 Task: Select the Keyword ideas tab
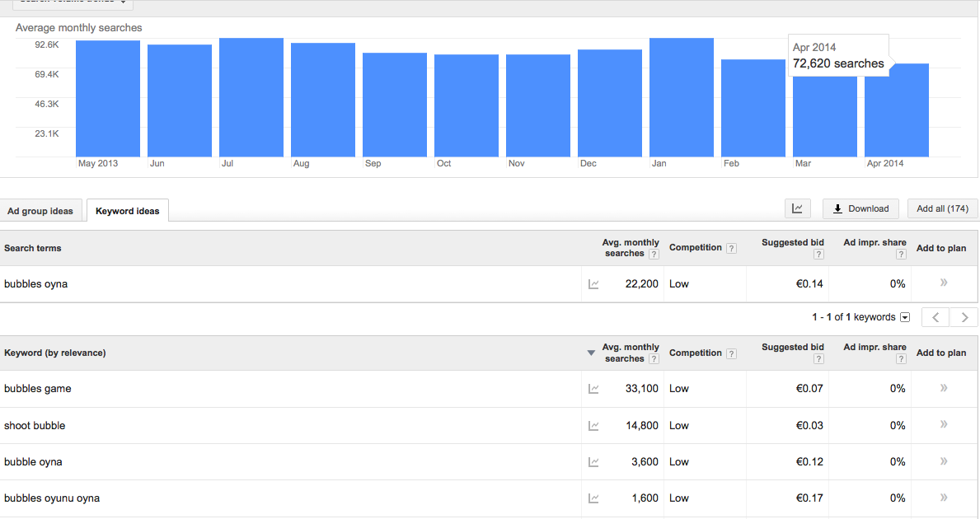[128, 211]
